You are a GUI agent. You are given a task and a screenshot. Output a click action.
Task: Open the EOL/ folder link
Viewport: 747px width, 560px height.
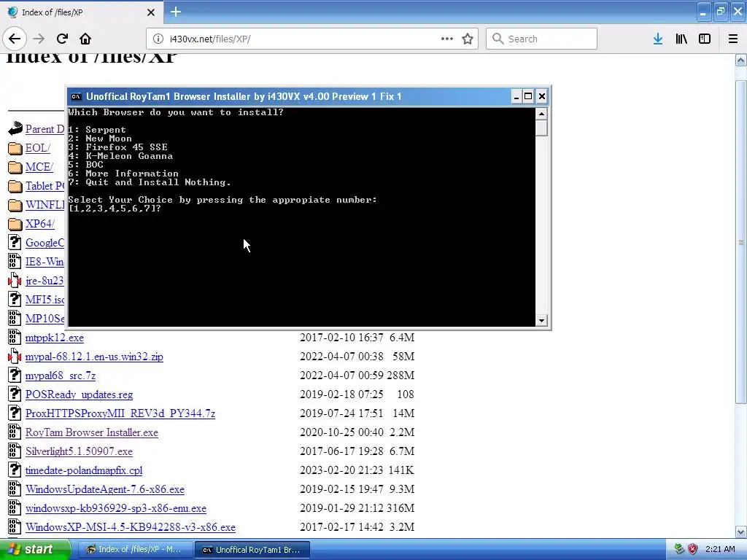tap(38, 148)
